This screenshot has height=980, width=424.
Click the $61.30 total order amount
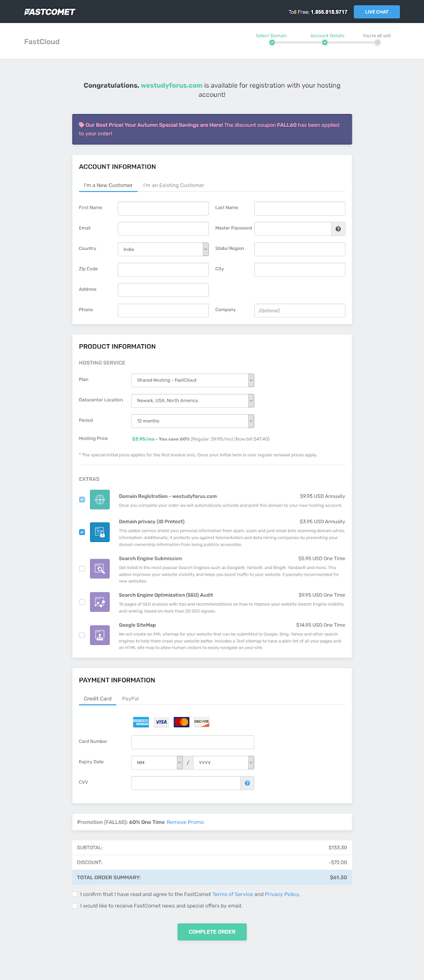[x=338, y=878]
